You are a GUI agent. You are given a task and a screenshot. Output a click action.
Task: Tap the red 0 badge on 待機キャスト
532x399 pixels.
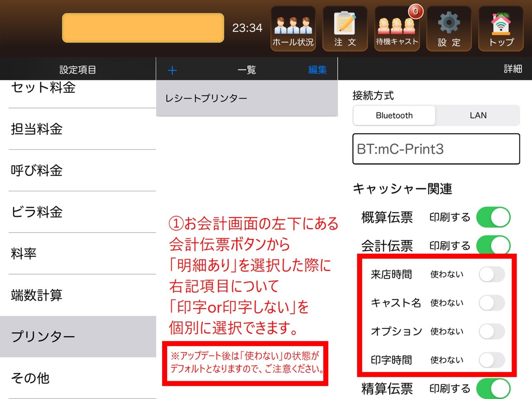pos(416,11)
